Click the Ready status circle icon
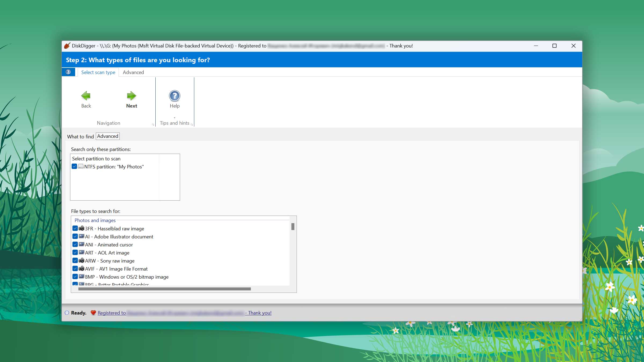Image resolution: width=644 pixels, height=362 pixels. pyautogui.click(x=67, y=313)
